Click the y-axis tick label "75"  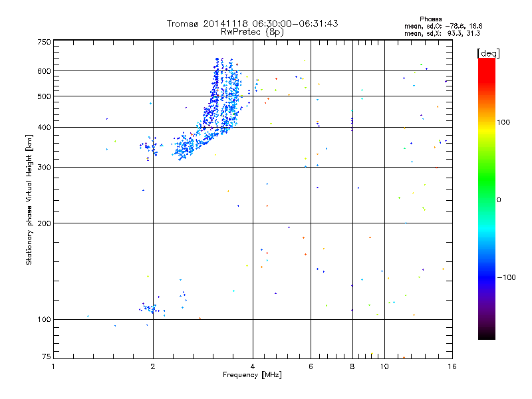click(47, 356)
